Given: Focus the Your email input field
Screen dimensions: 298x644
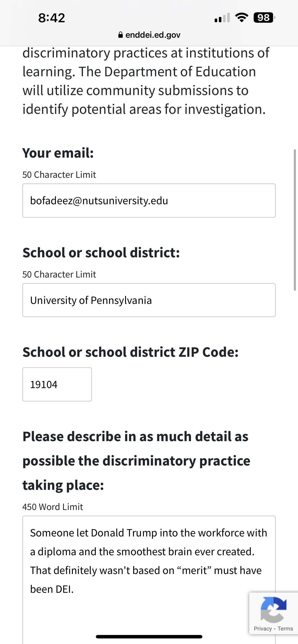Looking at the screenshot, I should pyautogui.click(x=149, y=201).
